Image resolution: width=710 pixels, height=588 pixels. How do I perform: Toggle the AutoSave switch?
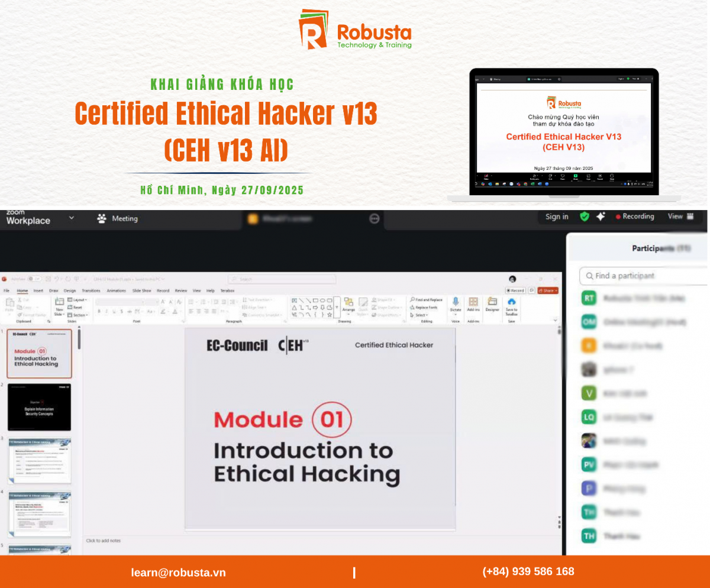[x=34, y=279]
